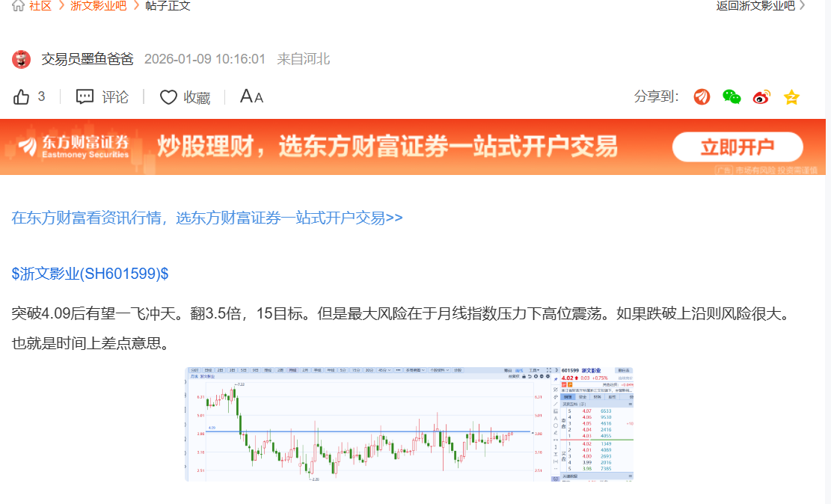Open author avatar of 交易员墨鱼爸爸
The height and width of the screenshot is (504, 831).
[21, 59]
